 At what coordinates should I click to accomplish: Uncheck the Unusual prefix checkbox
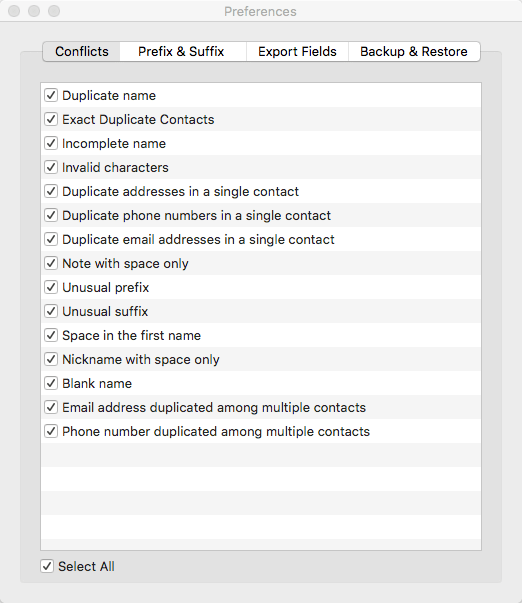[x=51, y=287]
